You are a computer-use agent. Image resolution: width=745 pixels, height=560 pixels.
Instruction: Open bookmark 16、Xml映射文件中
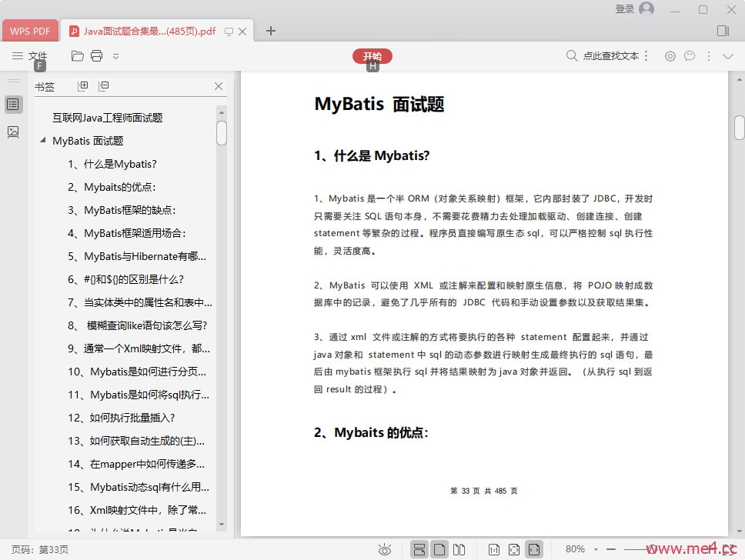tap(137, 510)
